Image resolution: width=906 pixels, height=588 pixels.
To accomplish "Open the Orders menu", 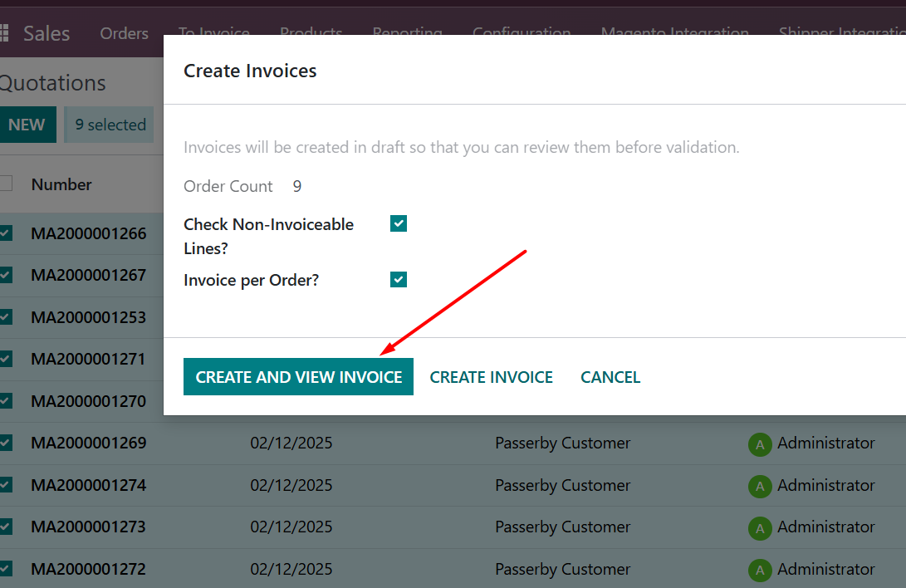I will coord(124,33).
